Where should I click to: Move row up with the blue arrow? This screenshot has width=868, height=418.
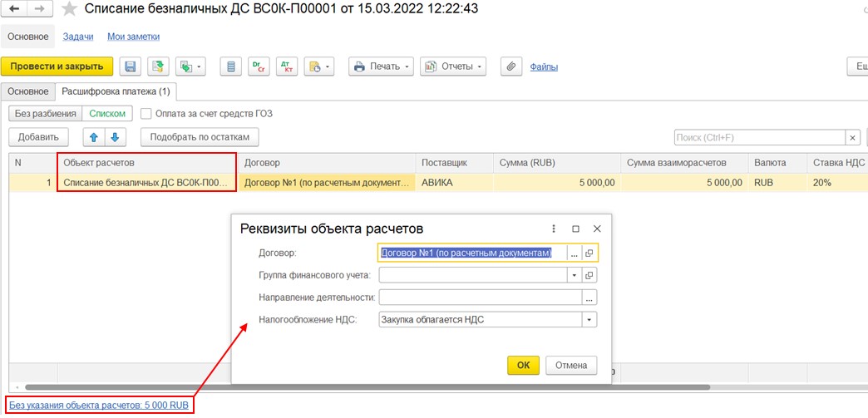tap(93, 137)
